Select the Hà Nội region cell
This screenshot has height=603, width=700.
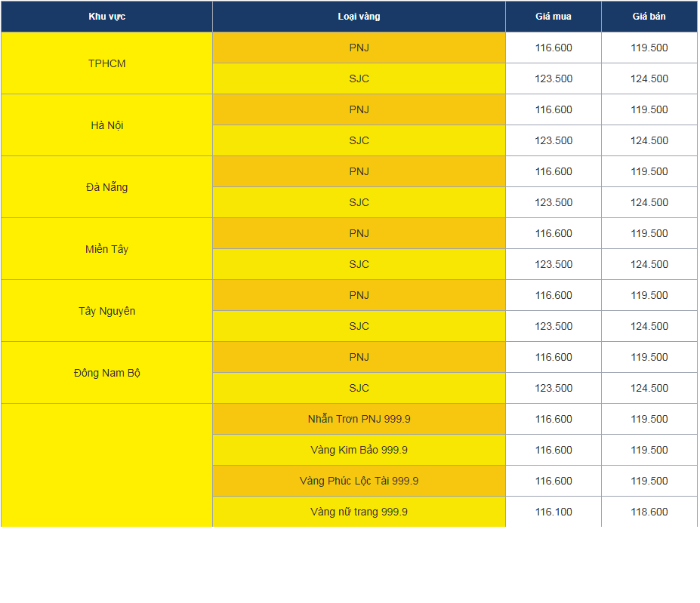pyautogui.click(x=106, y=125)
